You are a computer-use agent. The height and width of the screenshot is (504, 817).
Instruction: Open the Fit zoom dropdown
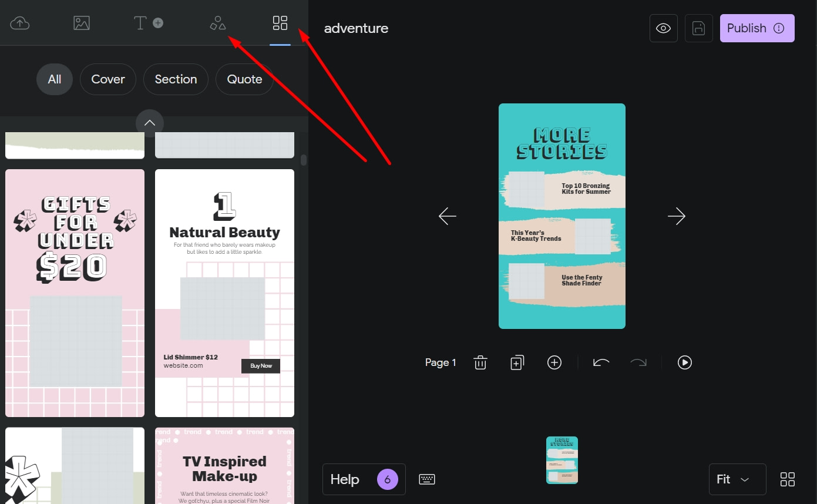click(737, 479)
